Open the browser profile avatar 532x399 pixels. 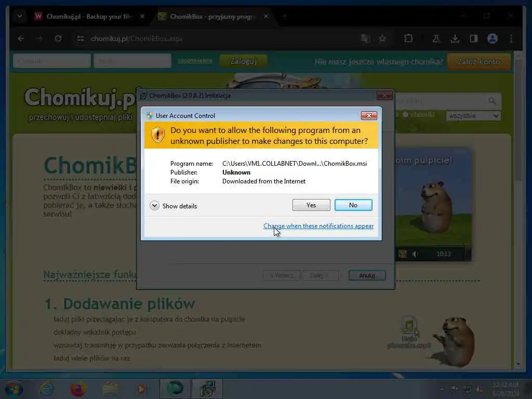(x=493, y=38)
